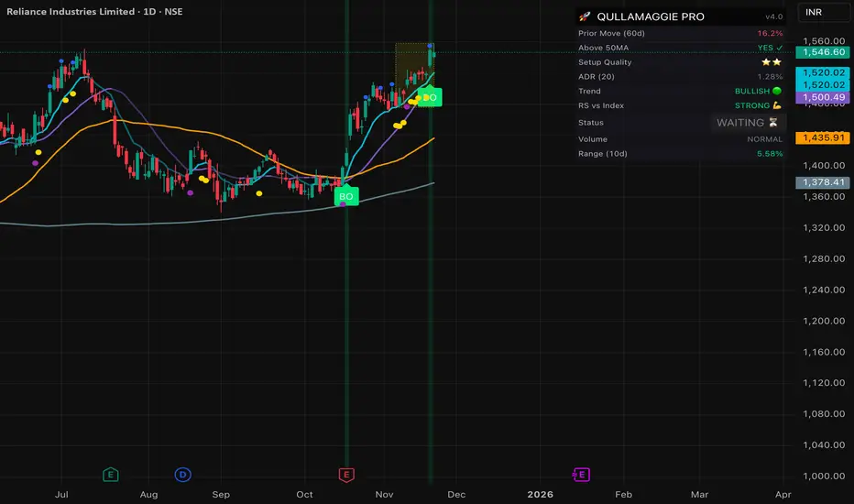Image resolution: width=854 pixels, height=504 pixels.
Task: Click the flexed arm icon beside STRONG
Action: click(777, 105)
